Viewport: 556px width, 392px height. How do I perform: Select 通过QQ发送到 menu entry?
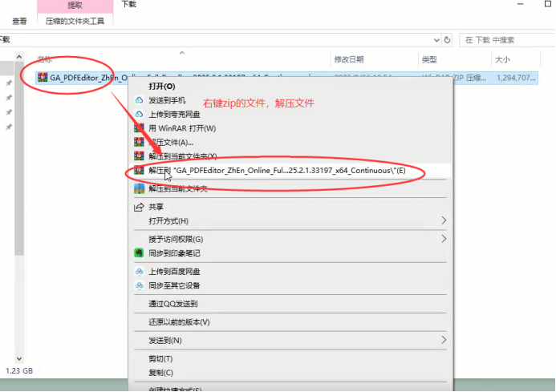click(172, 304)
